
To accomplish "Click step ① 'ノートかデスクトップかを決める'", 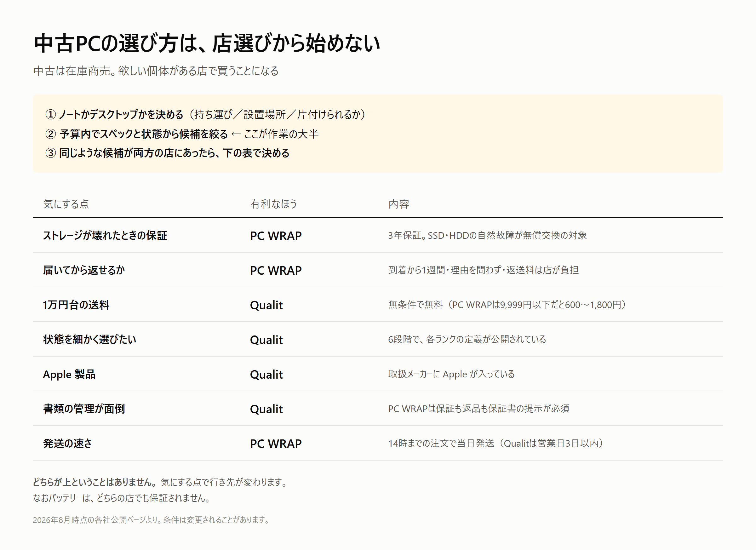I will 121,114.
